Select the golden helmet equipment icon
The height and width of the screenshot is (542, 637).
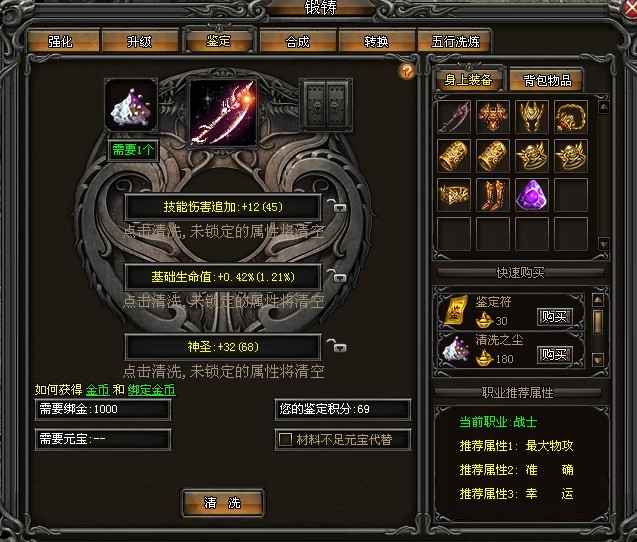tap(532, 117)
